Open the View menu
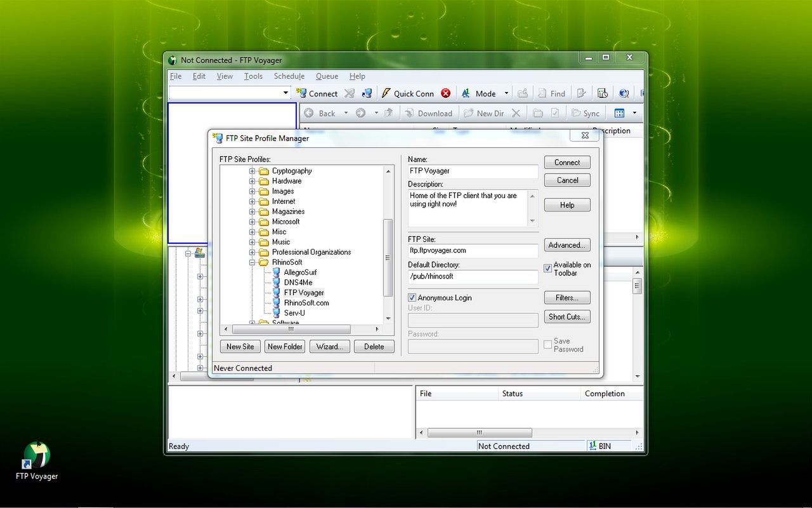The width and height of the screenshot is (812, 508). tap(225, 76)
